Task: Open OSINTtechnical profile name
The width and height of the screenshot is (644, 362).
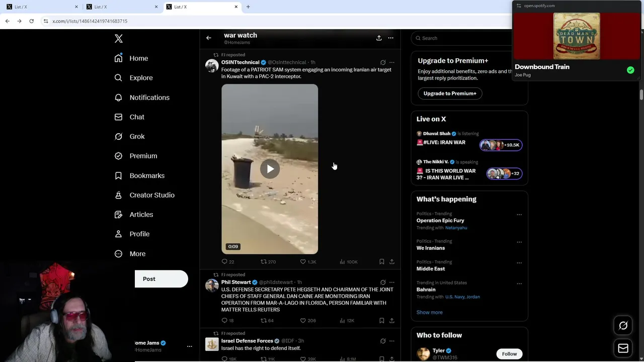Action: point(240,62)
